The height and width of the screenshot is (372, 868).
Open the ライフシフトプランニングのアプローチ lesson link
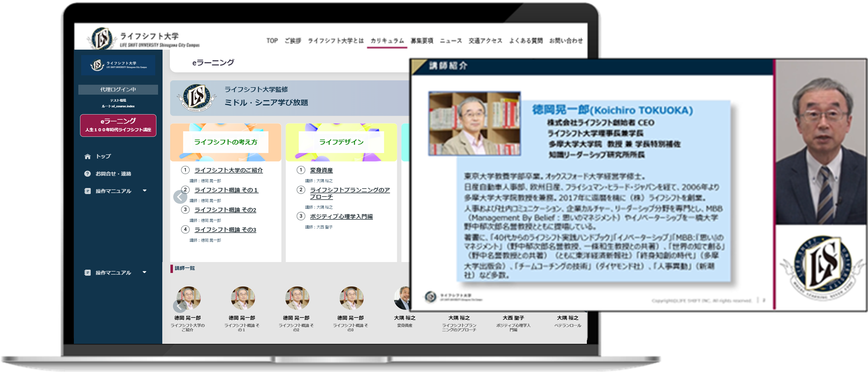[x=350, y=193]
